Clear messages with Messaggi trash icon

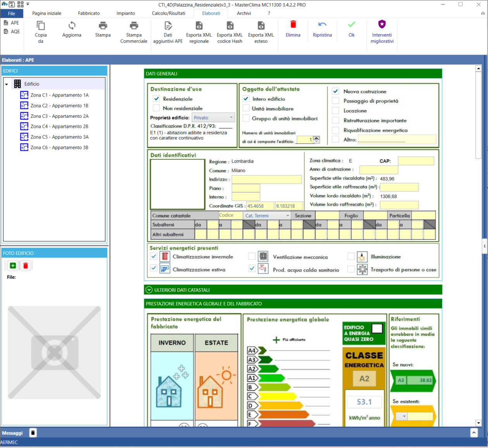(33, 433)
